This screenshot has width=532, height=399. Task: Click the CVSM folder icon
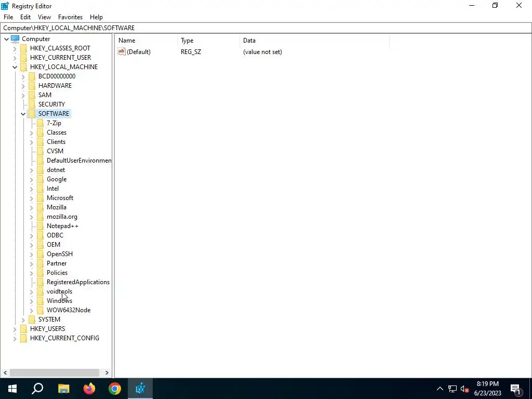pyautogui.click(x=41, y=151)
